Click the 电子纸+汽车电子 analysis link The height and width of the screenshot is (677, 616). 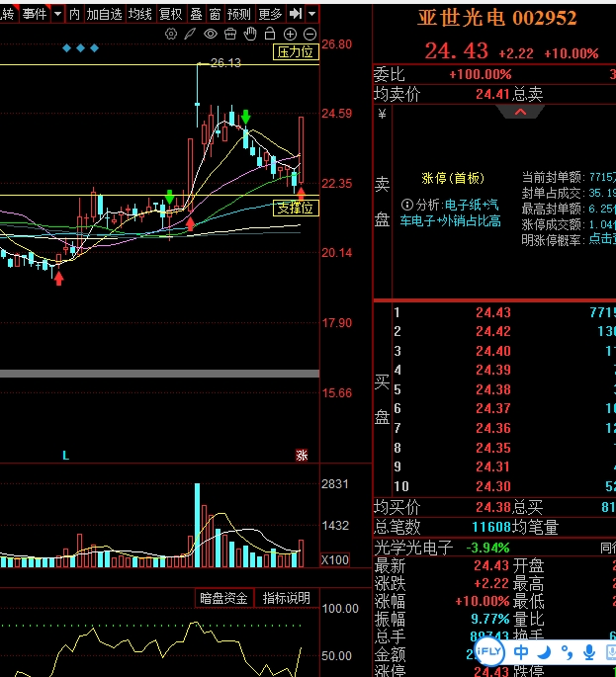tap(450, 212)
